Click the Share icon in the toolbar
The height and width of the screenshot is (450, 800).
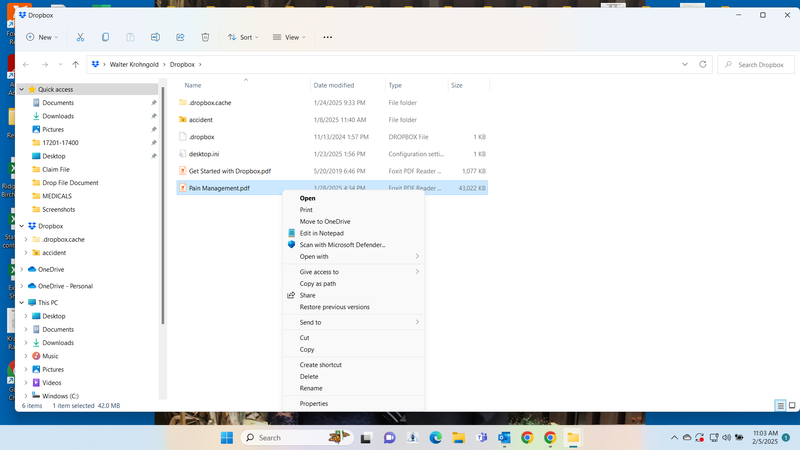(x=180, y=37)
